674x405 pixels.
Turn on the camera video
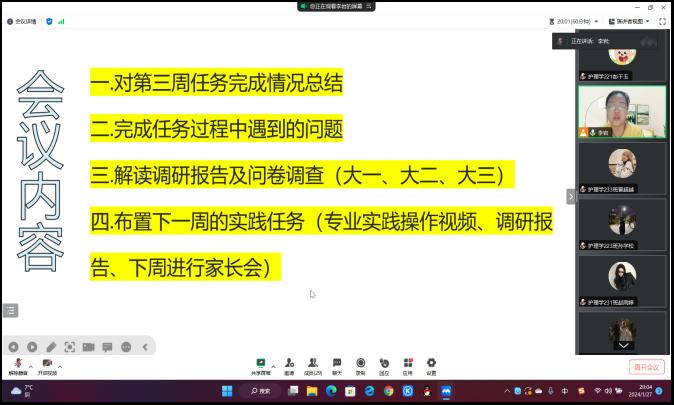click(47, 364)
